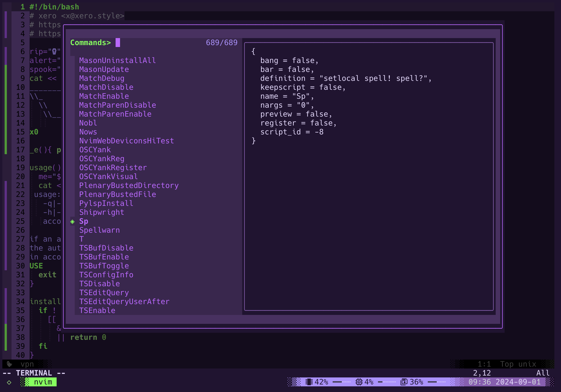Click the green diamond marker beside Sp
This screenshot has width=561, height=392.
coord(73,222)
